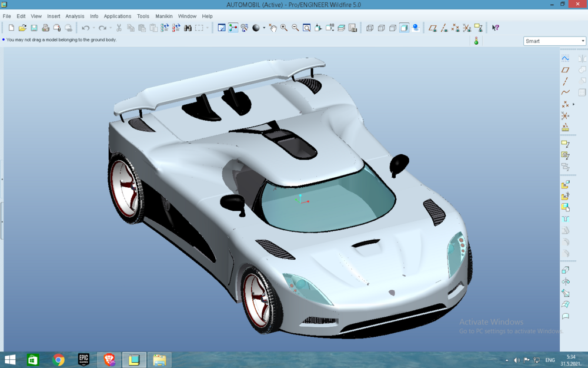Click the Sketch tool in right sidebar
588x368 pixels.
pos(566,58)
